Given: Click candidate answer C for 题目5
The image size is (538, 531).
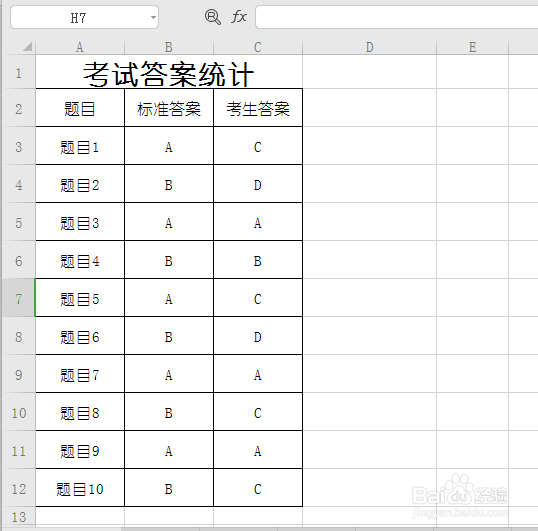Looking at the screenshot, I should (258, 299).
